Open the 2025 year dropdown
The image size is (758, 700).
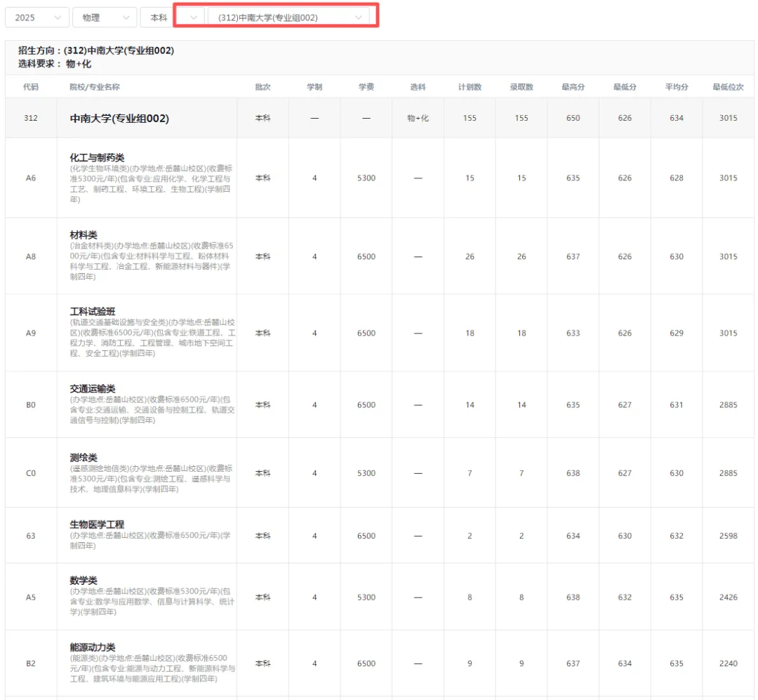[x=37, y=18]
